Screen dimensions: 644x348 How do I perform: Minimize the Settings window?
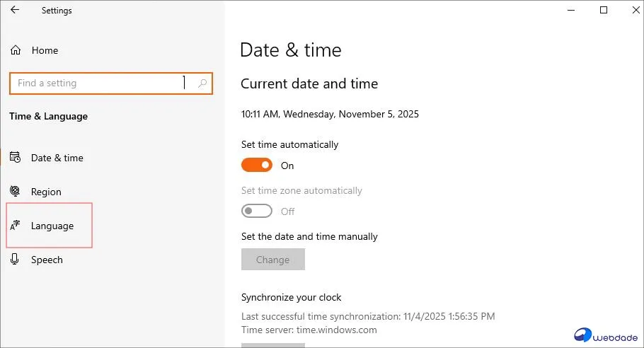pos(571,10)
